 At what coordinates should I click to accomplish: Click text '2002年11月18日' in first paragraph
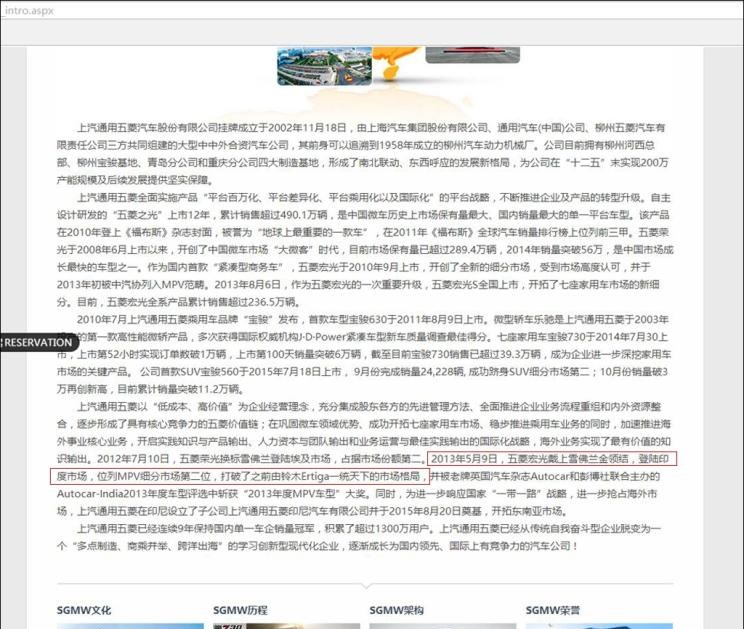pyautogui.click(x=307, y=128)
